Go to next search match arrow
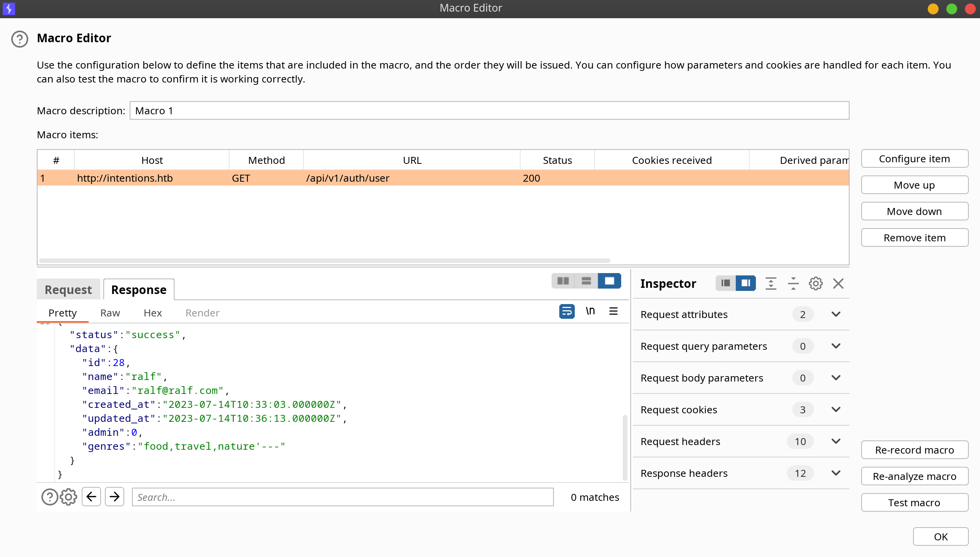This screenshot has width=980, height=557. click(115, 497)
